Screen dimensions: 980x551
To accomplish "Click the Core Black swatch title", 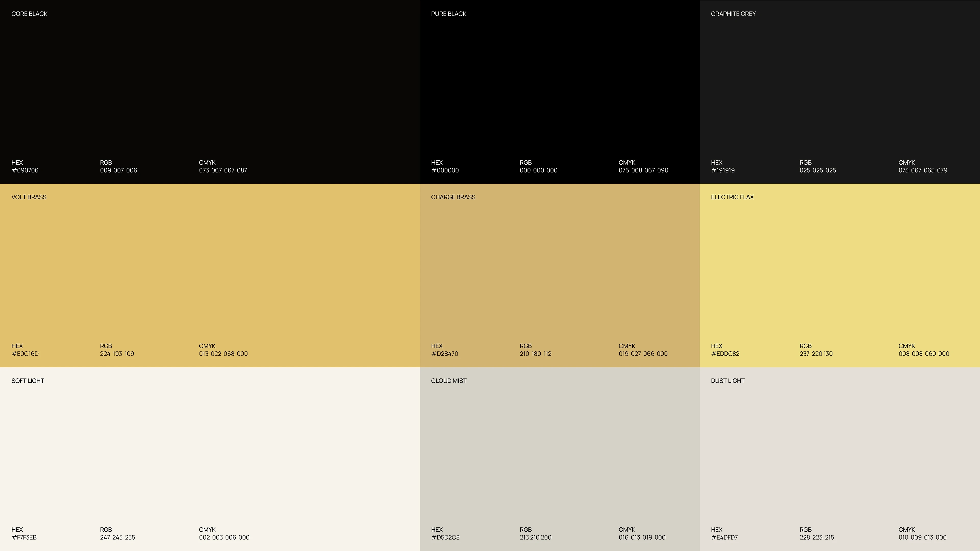I will 29,14.
